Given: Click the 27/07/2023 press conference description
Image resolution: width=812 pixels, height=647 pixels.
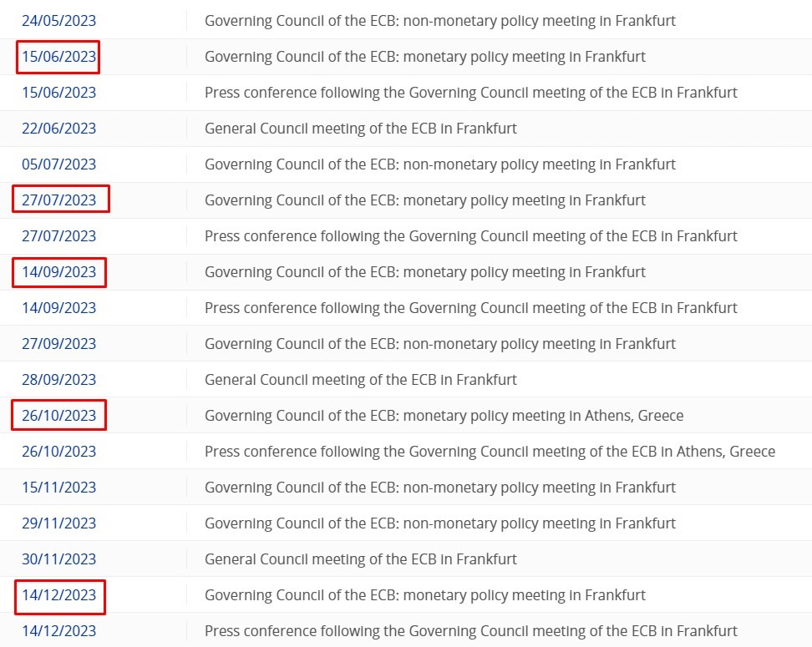Looking at the screenshot, I should pyautogui.click(x=470, y=236).
